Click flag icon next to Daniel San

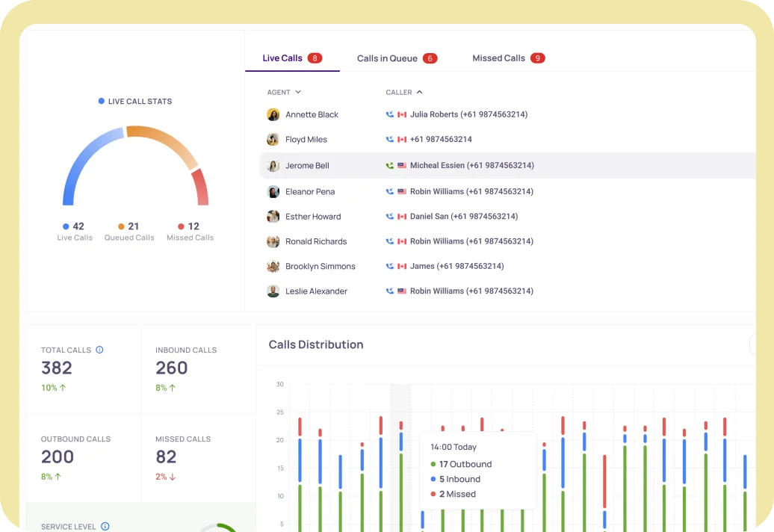tap(402, 216)
